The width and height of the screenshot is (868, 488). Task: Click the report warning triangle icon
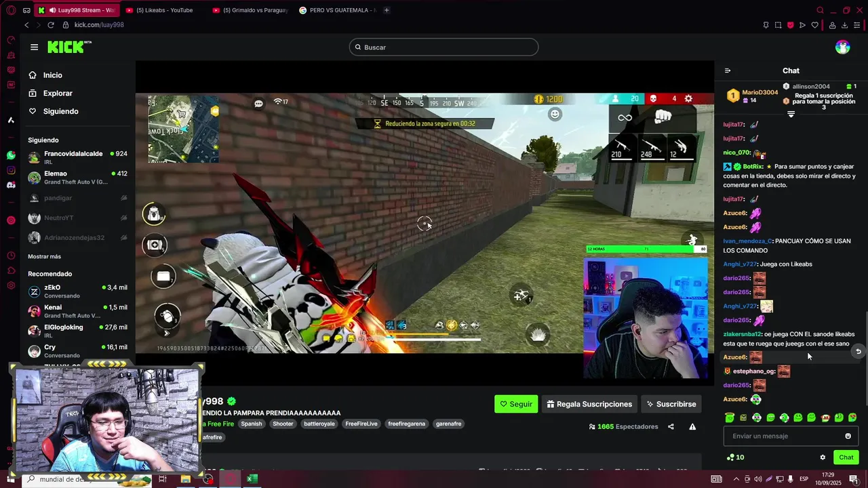click(x=692, y=426)
